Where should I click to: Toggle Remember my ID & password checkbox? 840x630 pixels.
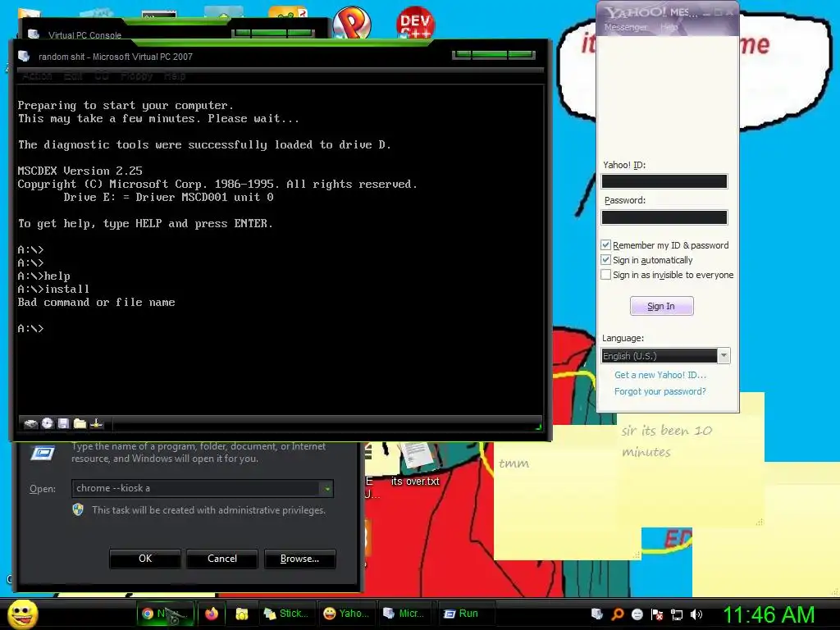606,244
